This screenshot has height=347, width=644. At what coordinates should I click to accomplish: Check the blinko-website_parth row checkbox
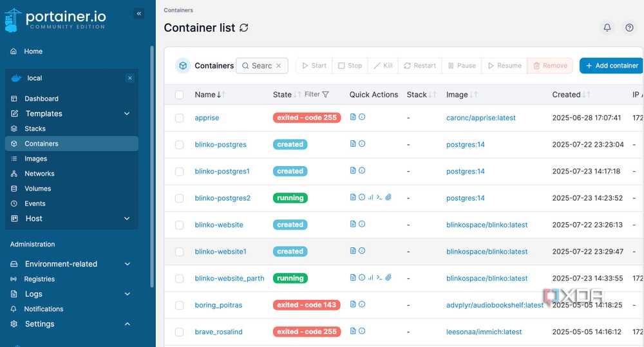pos(180,278)
